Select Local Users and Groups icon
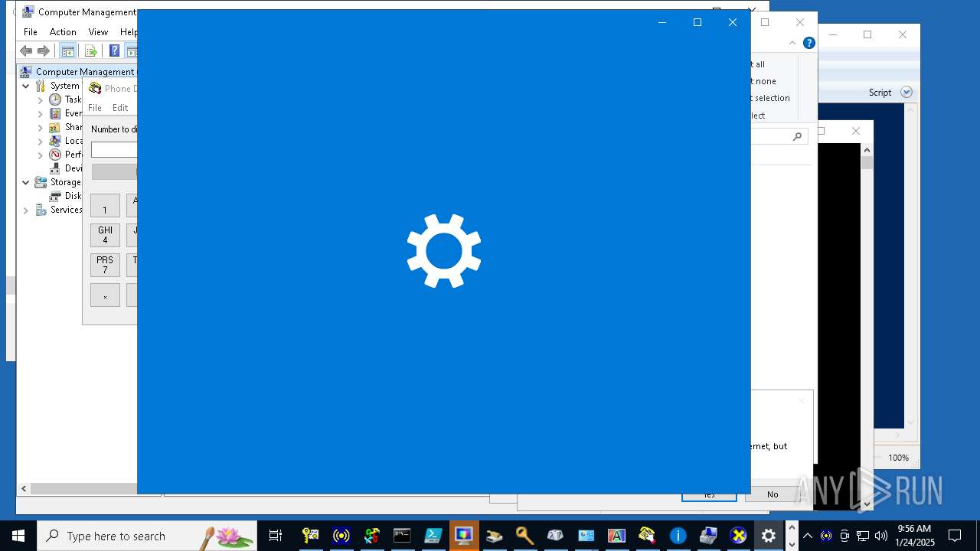The image size is (980, 551). coord(55,141)
